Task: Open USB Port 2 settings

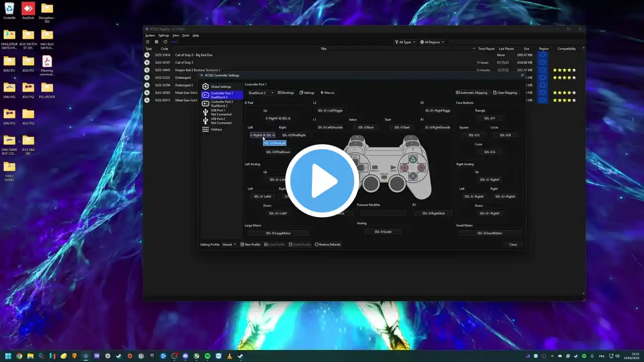Action: [221, 121]
